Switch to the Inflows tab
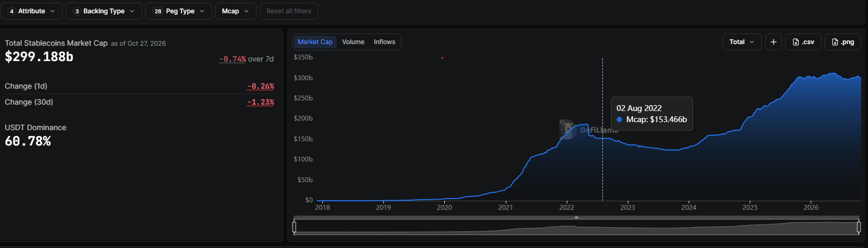 [384, 42]
